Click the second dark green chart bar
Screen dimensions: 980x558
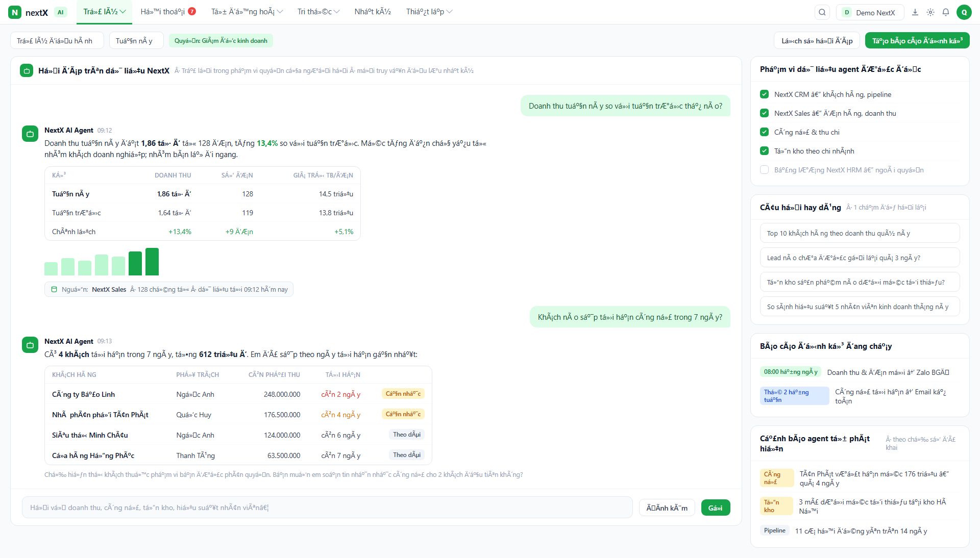tap(135, 263)
